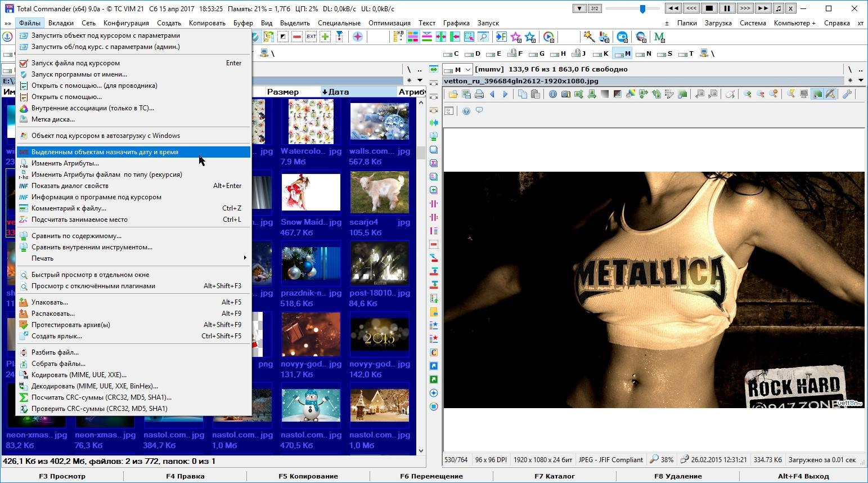
Task: Choose Упаковать... from Файлы menu
Action: point(133,302)
